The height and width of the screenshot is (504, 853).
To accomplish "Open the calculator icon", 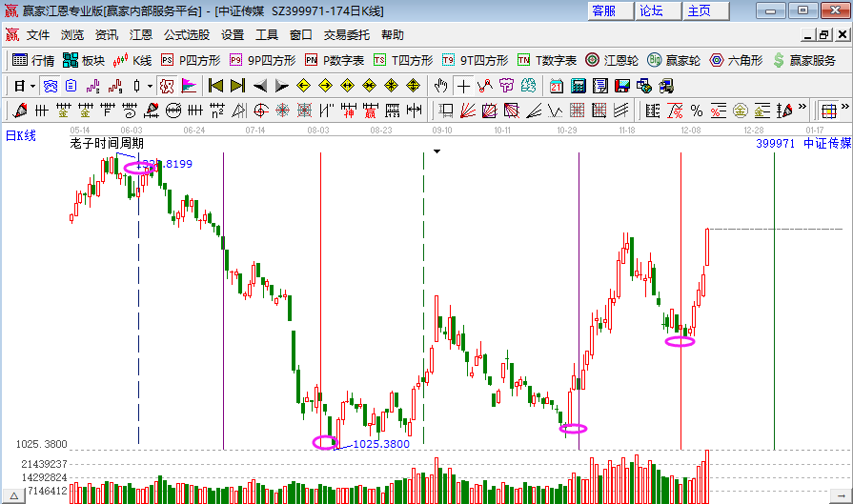I will (x=578, y=86).
